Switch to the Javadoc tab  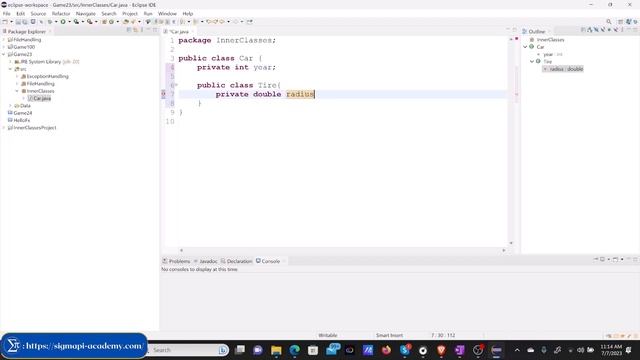tap(205, 261)
